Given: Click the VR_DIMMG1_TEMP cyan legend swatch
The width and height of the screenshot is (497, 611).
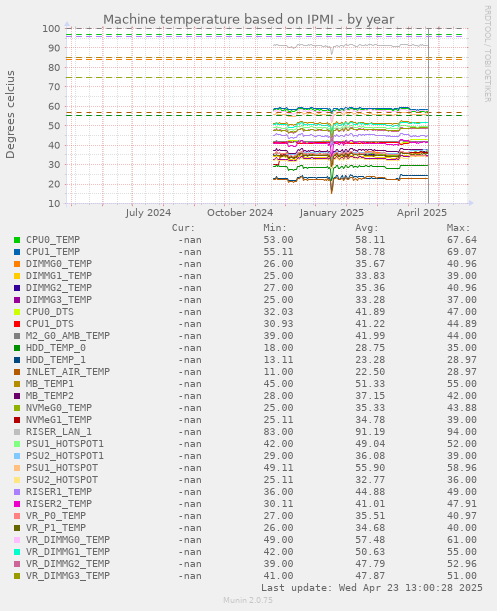Looking at the screenshot, I should [x=17, y=552].
